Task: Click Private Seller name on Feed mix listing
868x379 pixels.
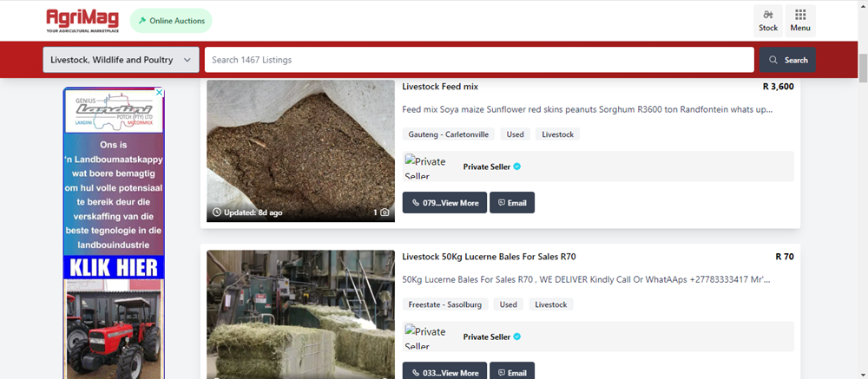Action: [487, 167]
